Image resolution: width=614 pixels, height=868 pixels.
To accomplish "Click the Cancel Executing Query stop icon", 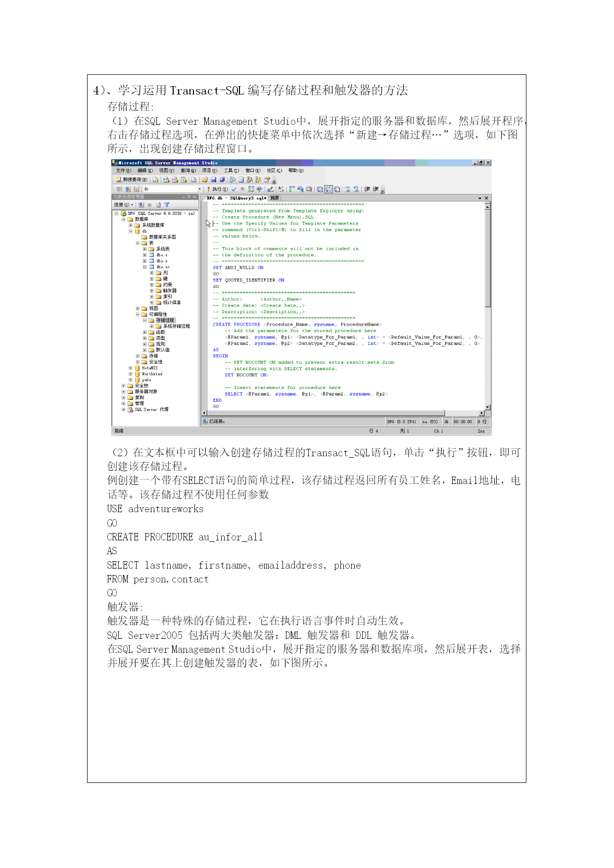I will [242, 189].
